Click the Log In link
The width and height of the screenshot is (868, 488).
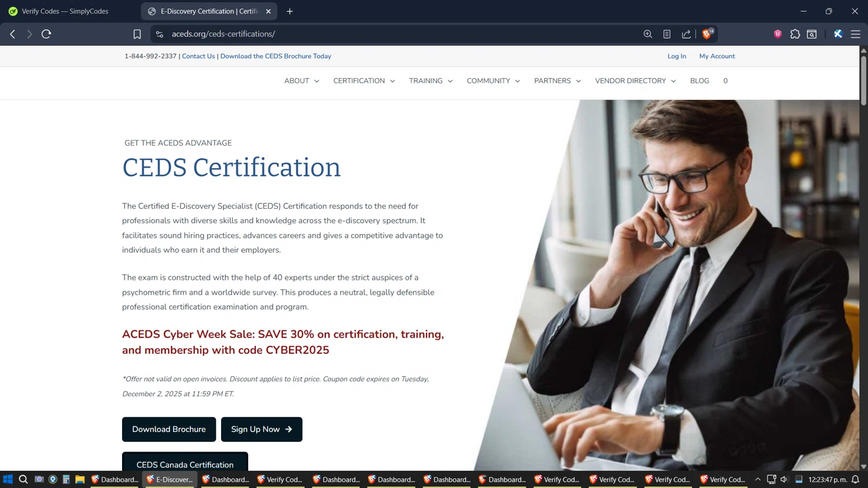click(x=676, y=56)
